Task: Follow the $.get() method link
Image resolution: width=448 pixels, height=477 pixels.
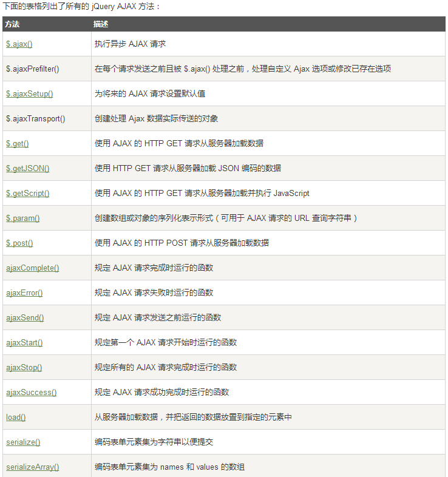Action: 18,144
